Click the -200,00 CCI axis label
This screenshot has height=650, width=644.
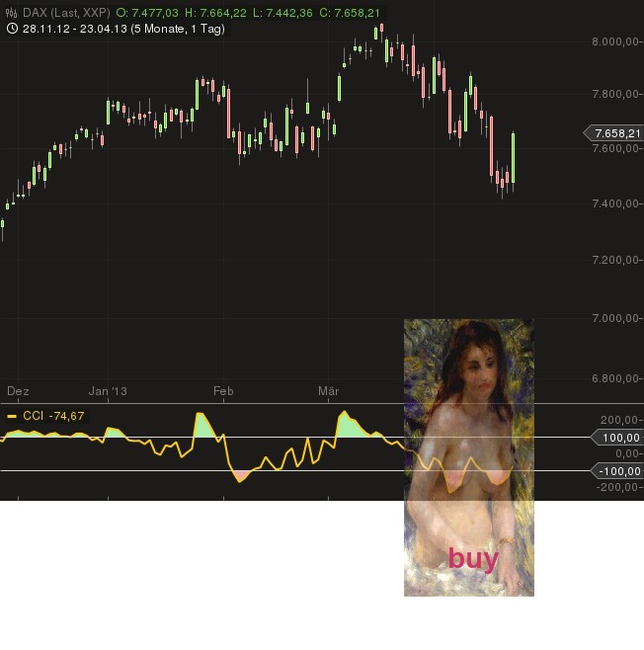pos(617,487)
